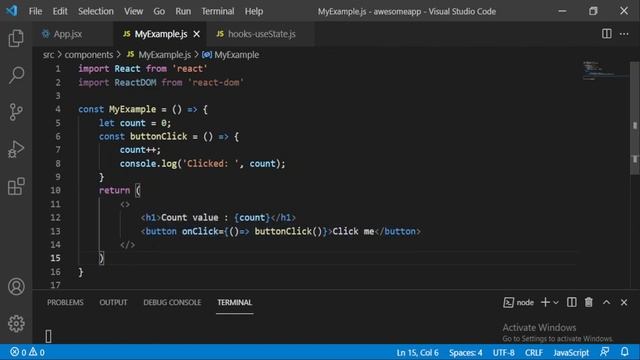
Task: Change language mode JavaScript
Action: [x=571, y=352]
